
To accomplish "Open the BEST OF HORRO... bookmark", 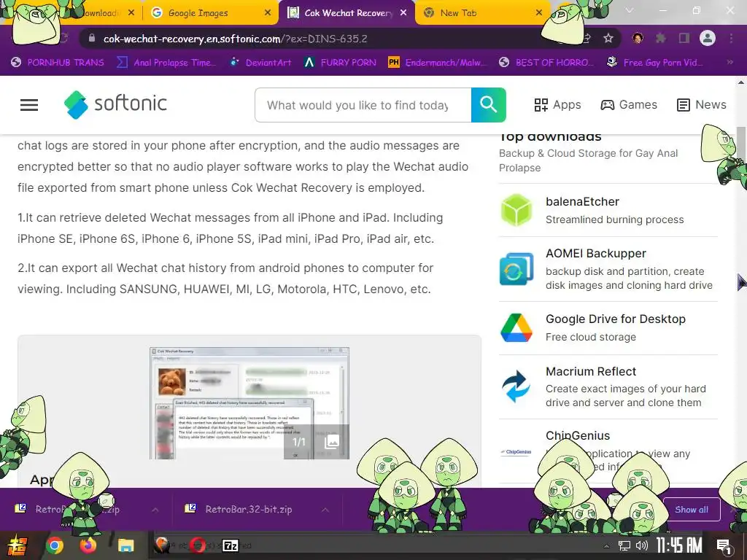I will (x=546, y=63).
